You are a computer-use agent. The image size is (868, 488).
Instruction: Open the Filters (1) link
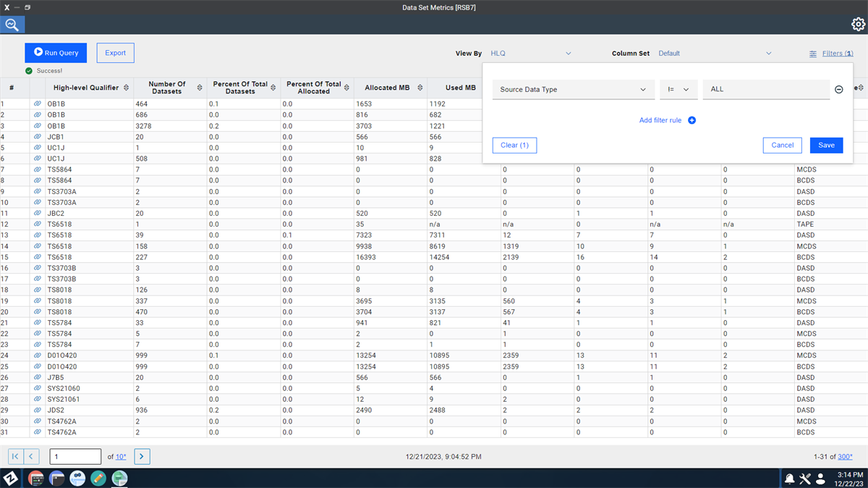[832, 54]
